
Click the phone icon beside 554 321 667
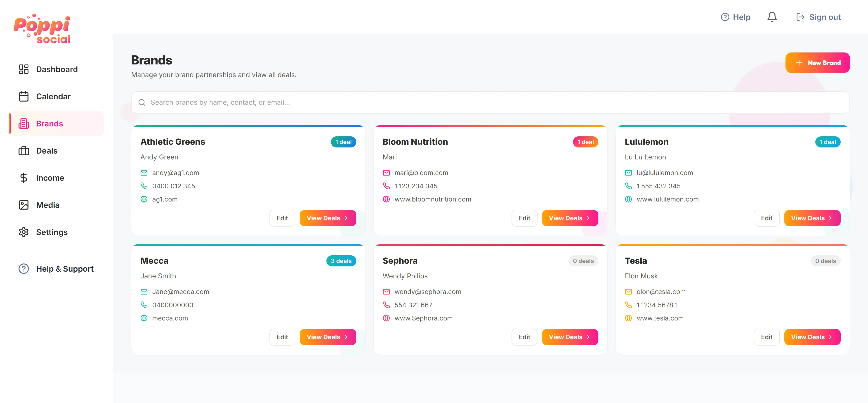[386, 305]
